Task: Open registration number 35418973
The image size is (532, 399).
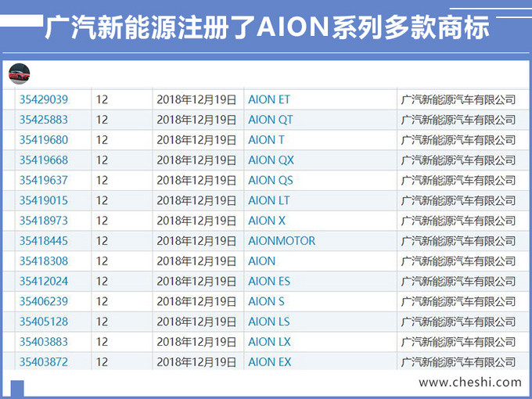Action: [44, 221]
